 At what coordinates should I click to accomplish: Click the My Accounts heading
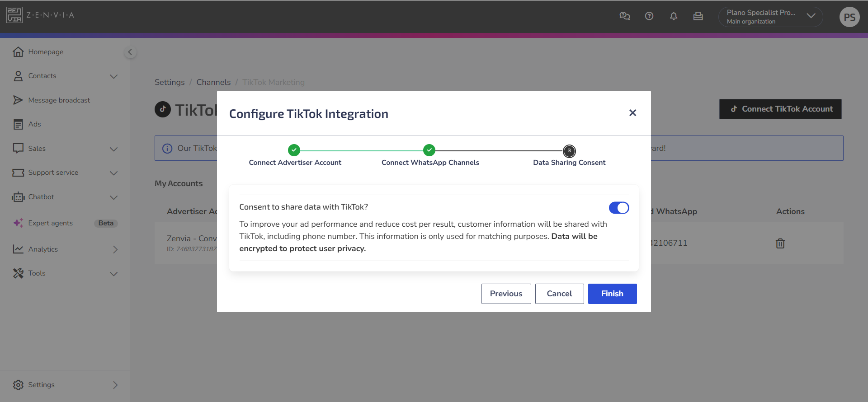click(179, 183)
